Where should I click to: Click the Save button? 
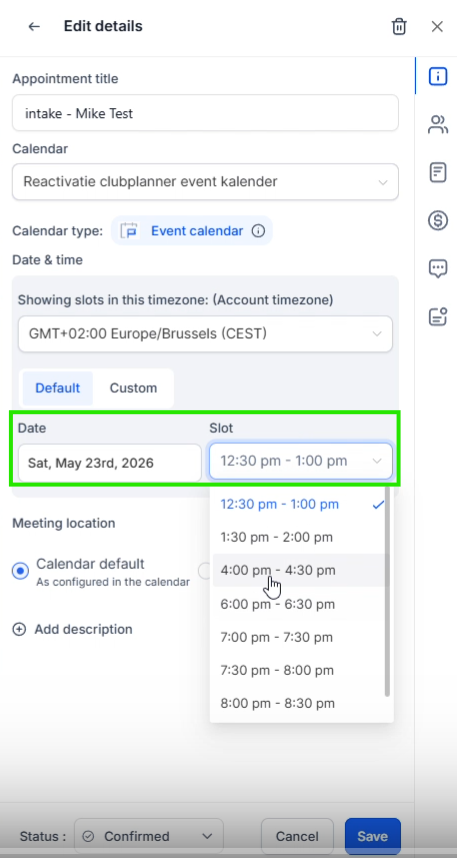point(373,836)
